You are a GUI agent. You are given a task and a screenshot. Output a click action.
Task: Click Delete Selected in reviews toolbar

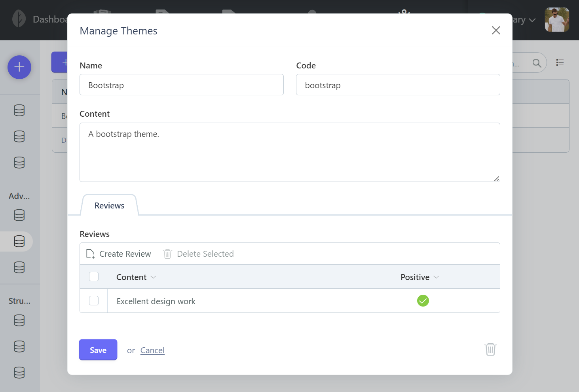coord(198,254)
